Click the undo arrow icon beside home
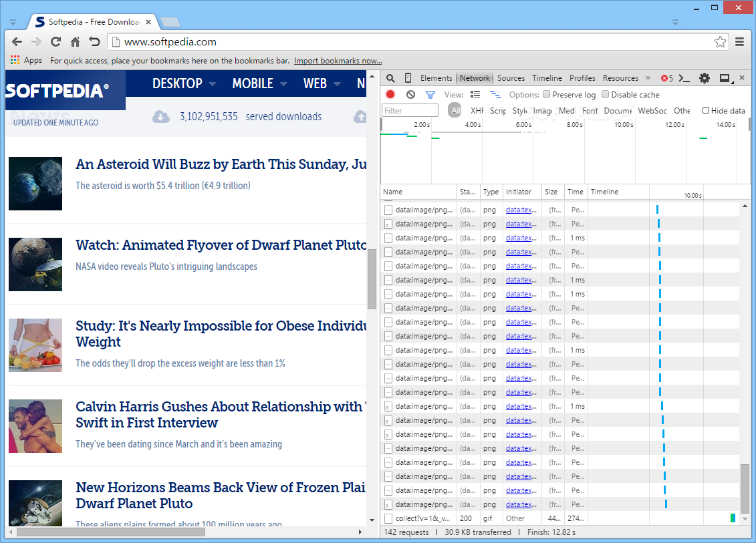Viewport: 756px width, 543px height. click(x=94, y=42)
